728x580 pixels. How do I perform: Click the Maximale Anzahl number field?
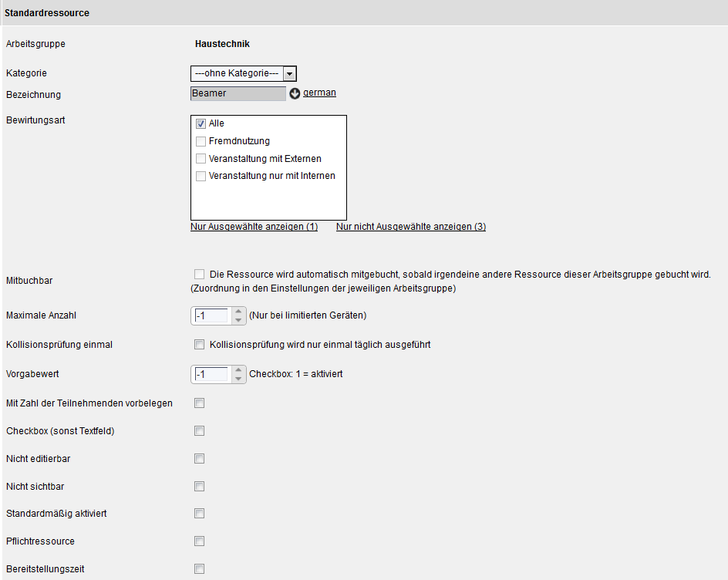coord(212,315)
